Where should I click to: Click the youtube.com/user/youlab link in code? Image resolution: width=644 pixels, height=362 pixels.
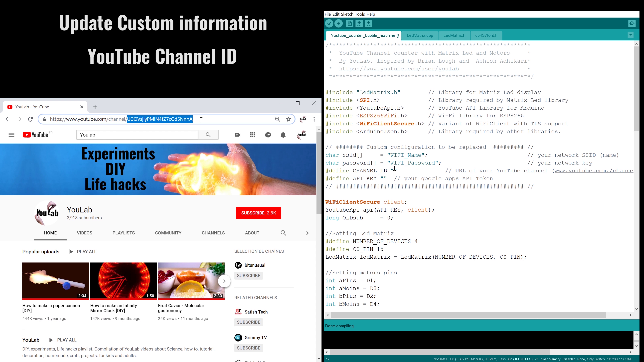coord(399,69)
